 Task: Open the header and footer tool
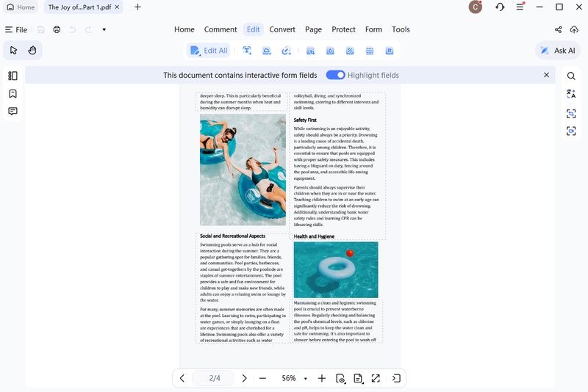point(370,51)
